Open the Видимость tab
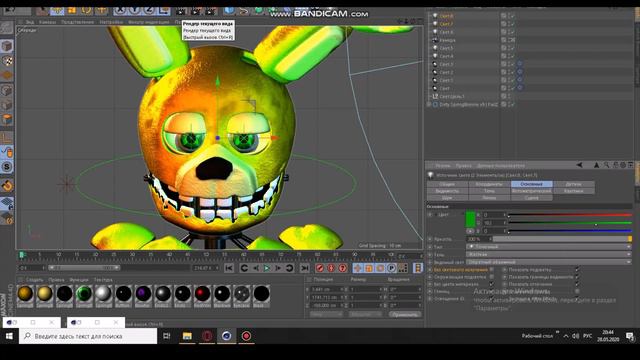 [x=447, y=191]
